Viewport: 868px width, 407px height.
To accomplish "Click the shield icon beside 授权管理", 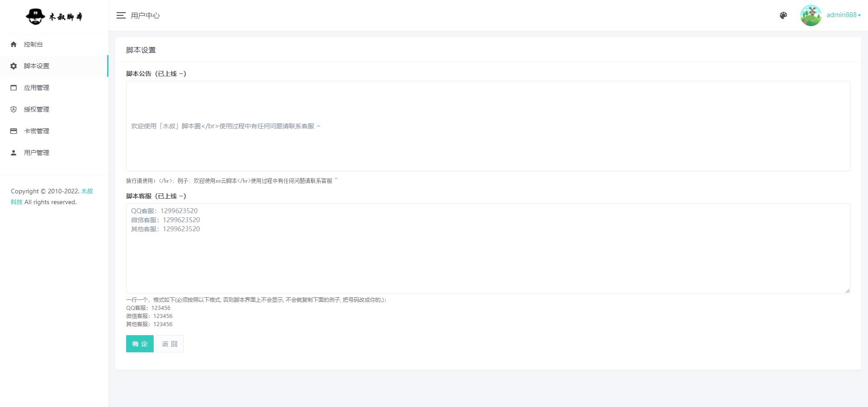I will click(14, 109).
